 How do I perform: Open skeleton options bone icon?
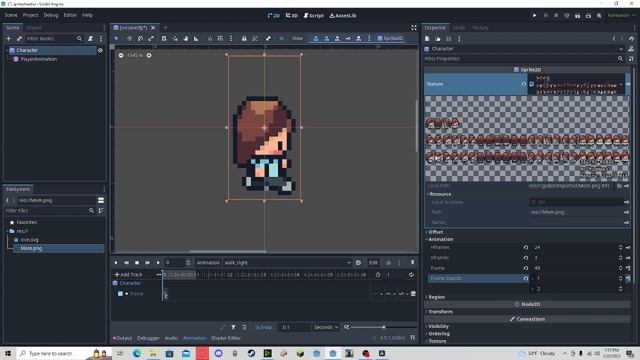pyautogui.click(x=268, y=38)
